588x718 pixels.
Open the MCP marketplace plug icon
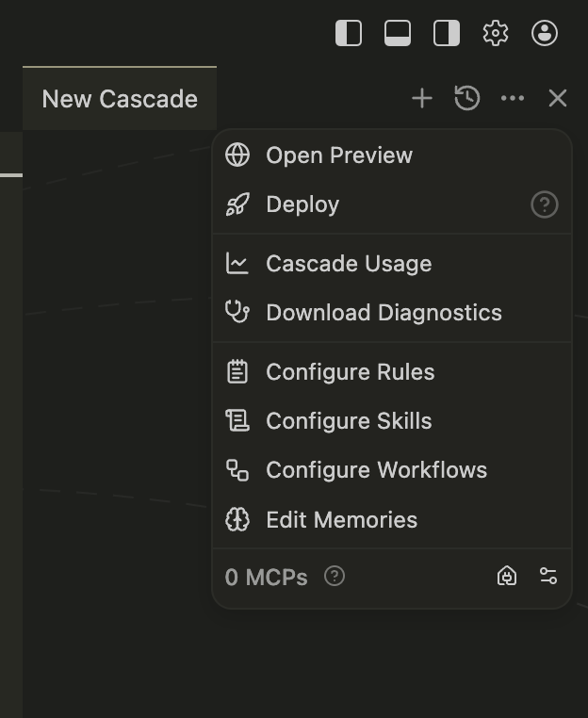tap(507, 576)
